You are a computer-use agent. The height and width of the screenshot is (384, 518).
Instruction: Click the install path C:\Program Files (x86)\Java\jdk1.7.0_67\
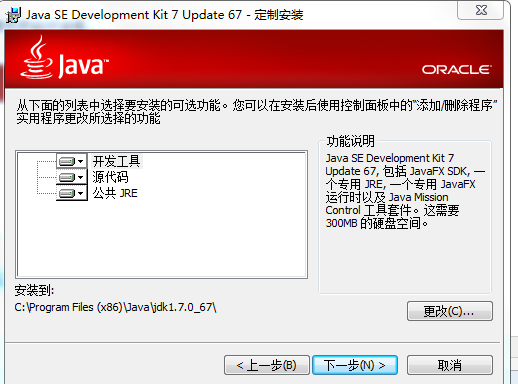coord(115,307)
